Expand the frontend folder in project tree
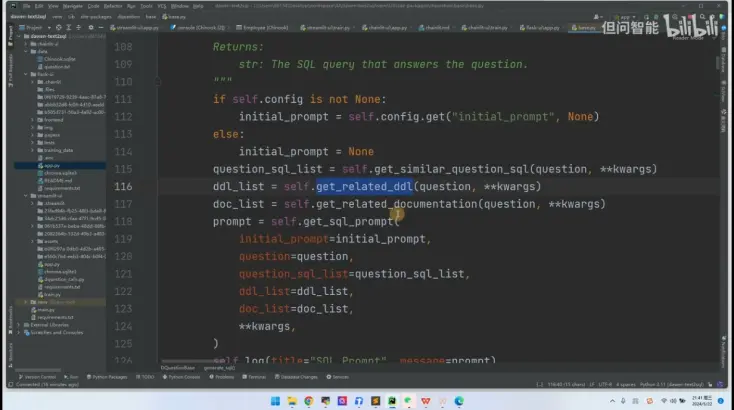 pos(33,120)
